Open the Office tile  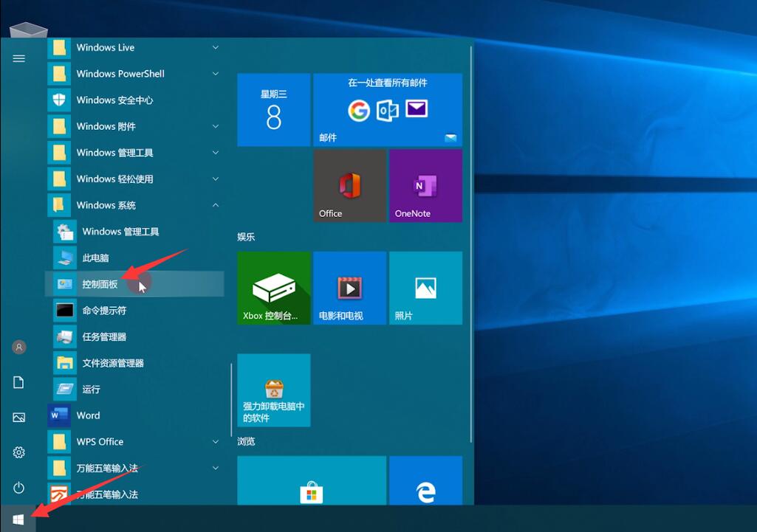350,186
